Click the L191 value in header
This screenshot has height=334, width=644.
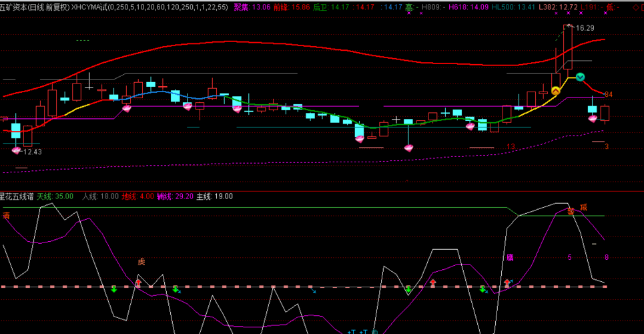click(x=591, y=7)
